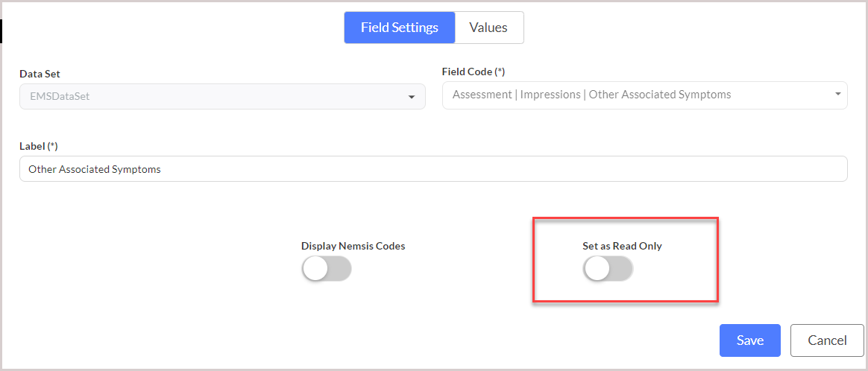This screenshot has height=371, width=868.
Task: Click the Label (*) heading
Action: coord(39,146)
